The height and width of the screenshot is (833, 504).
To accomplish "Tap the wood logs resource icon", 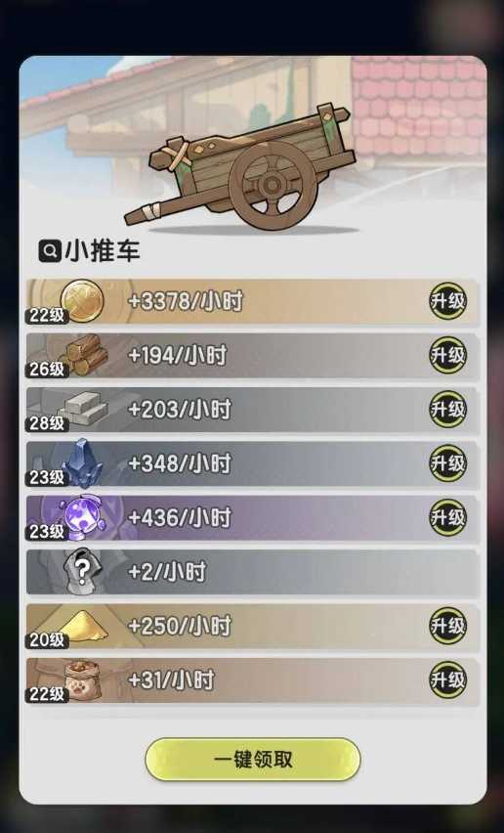I will 85,355.
